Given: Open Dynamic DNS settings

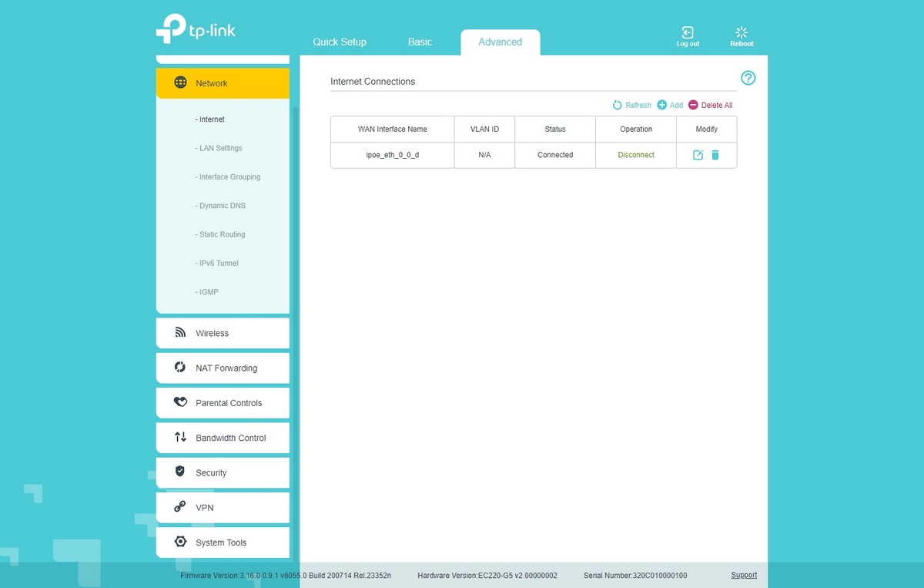Looking at the screenshot, I should pos(220,206).
